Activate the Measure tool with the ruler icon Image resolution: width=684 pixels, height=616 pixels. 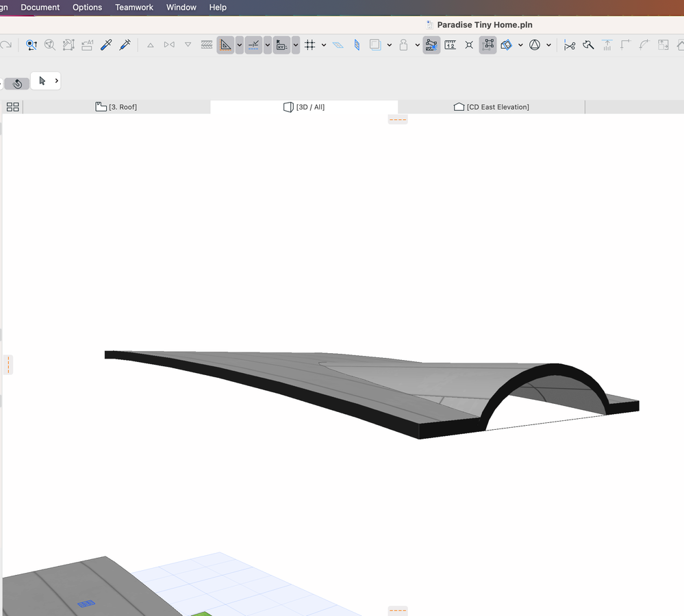click(x=450, y=44)
